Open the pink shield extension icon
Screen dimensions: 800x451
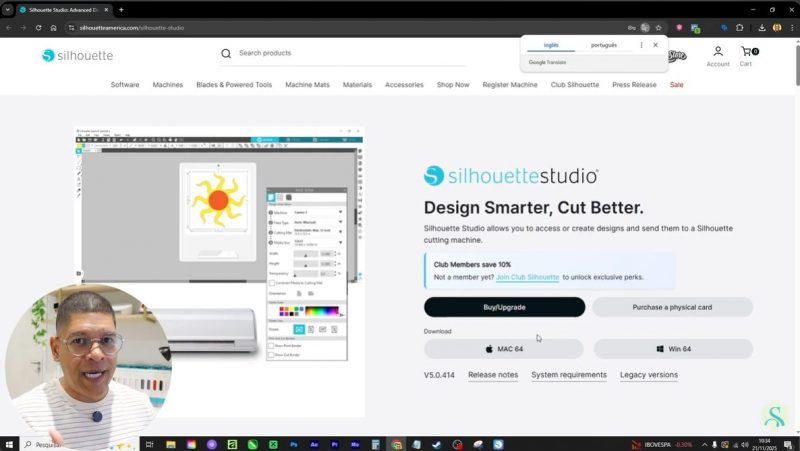[x=679, y=28]
